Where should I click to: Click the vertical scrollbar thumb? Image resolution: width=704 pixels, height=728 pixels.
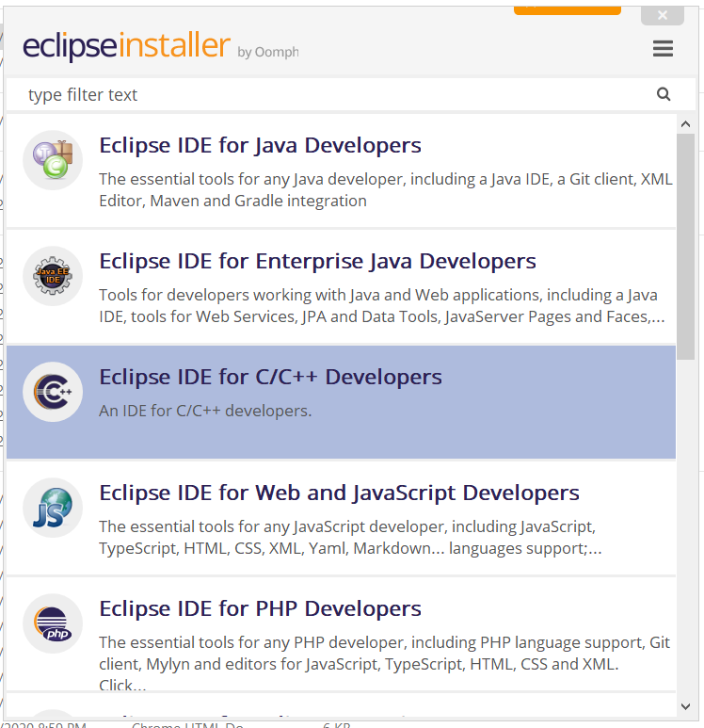pos(685,247)
